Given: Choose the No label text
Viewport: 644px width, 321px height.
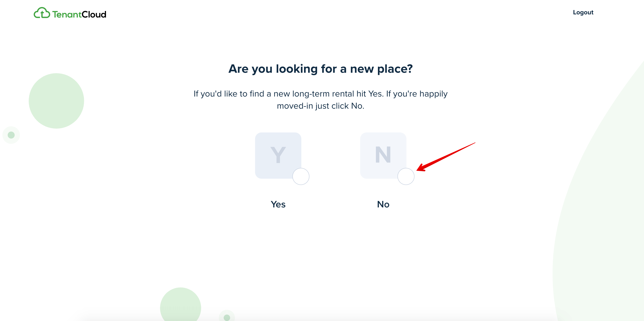Looking at the screenshot, I should pyautogui.click(x=383, y=204).
